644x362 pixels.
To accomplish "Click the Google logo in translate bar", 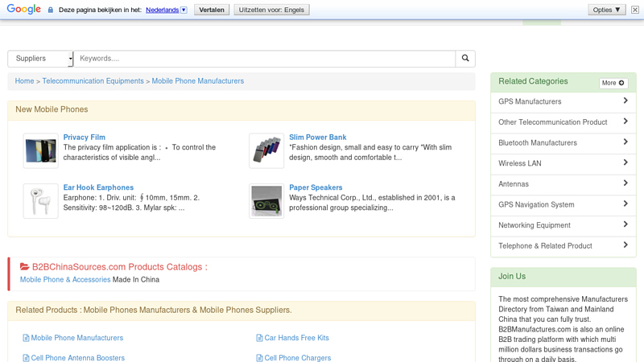I will (24, 9).
